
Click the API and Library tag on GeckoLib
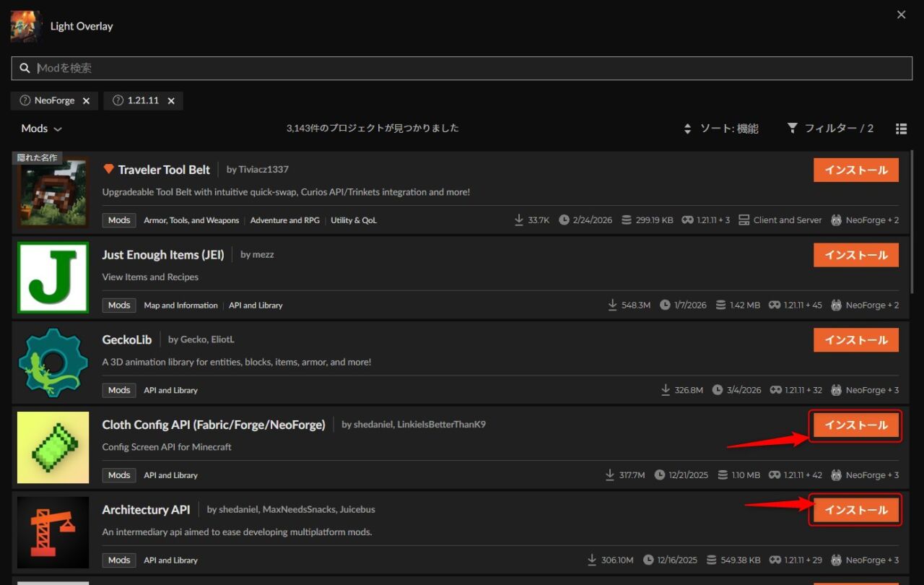point(170,390)
